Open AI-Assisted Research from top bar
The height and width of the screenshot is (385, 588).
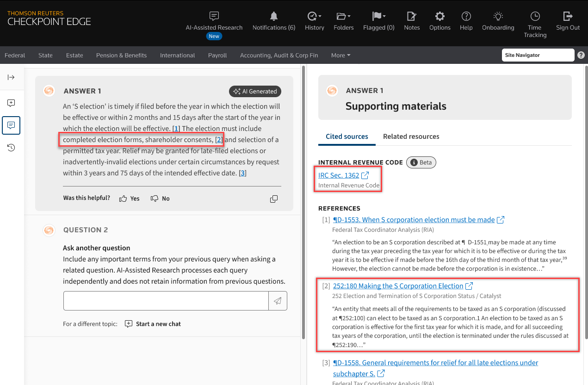pyautogui.click(x=214, y=17)
